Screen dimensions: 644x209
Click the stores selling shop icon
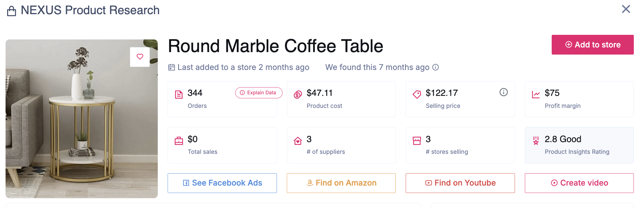417,141
